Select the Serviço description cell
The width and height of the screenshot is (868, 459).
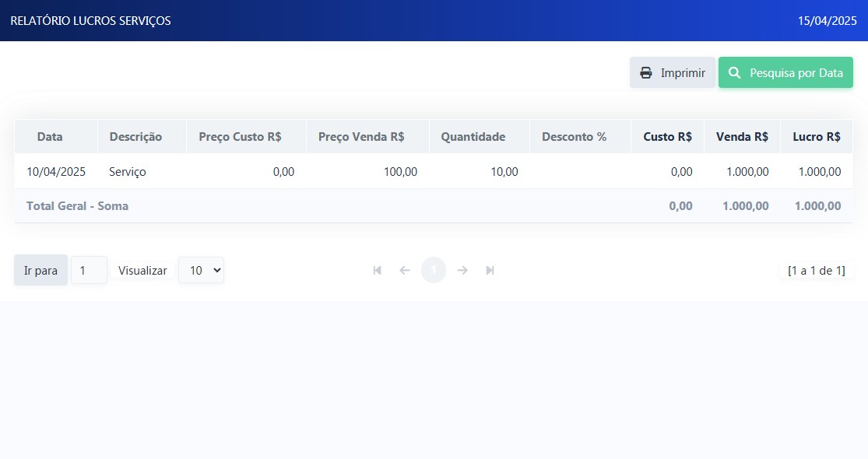click(142, 171)
